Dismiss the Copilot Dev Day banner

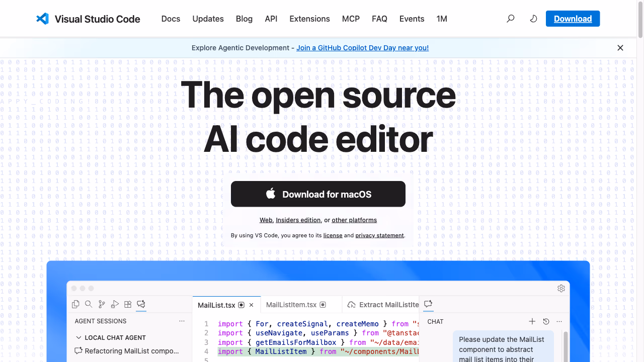tap(620, 48)
